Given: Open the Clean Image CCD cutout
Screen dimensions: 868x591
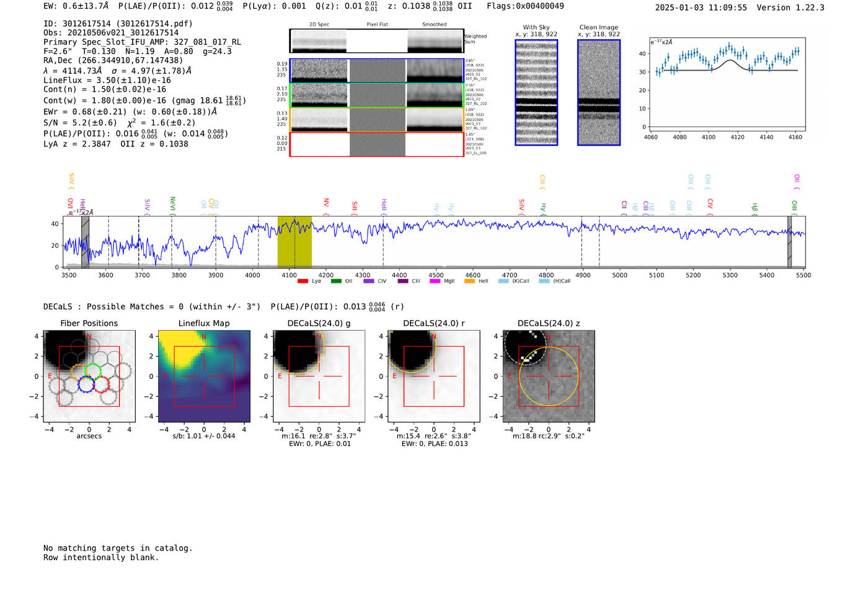Looking at the screenshot, I should click(x=599, y=92).
